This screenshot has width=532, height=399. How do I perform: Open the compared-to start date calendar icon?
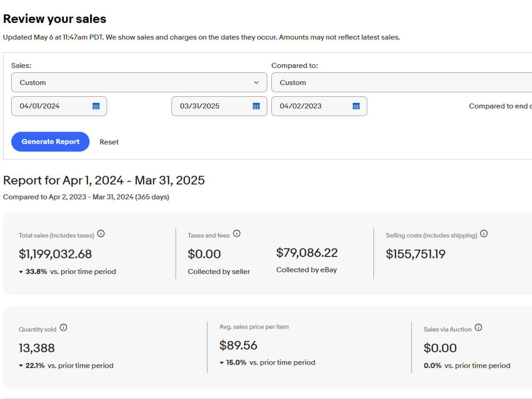(356, 106)
